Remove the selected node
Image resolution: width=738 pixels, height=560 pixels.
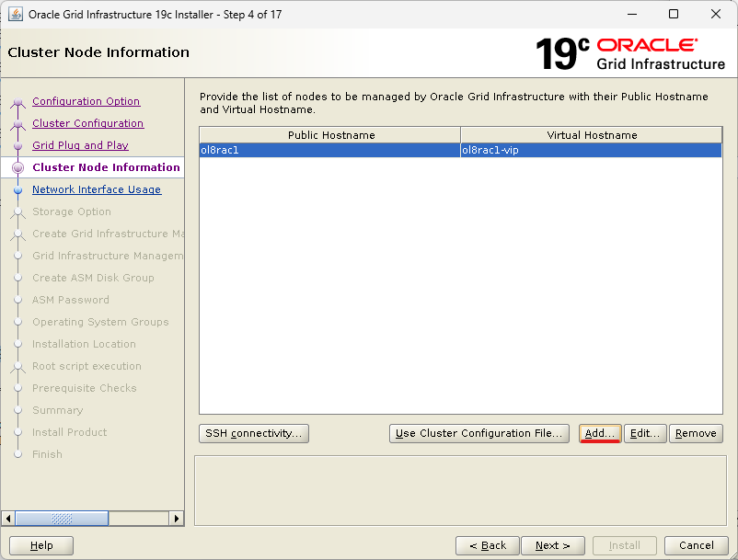[696, 433]
